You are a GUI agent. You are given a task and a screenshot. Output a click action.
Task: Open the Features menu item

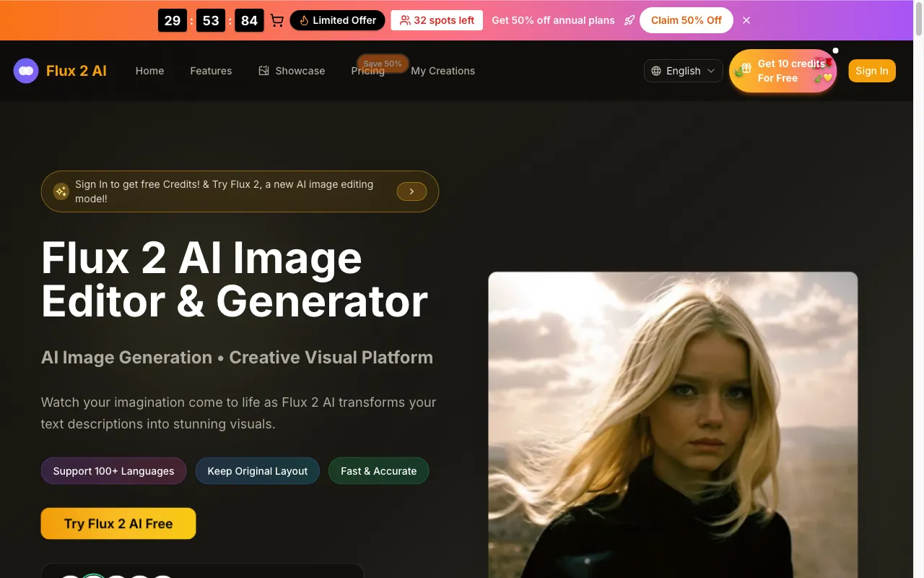[211, 71]
